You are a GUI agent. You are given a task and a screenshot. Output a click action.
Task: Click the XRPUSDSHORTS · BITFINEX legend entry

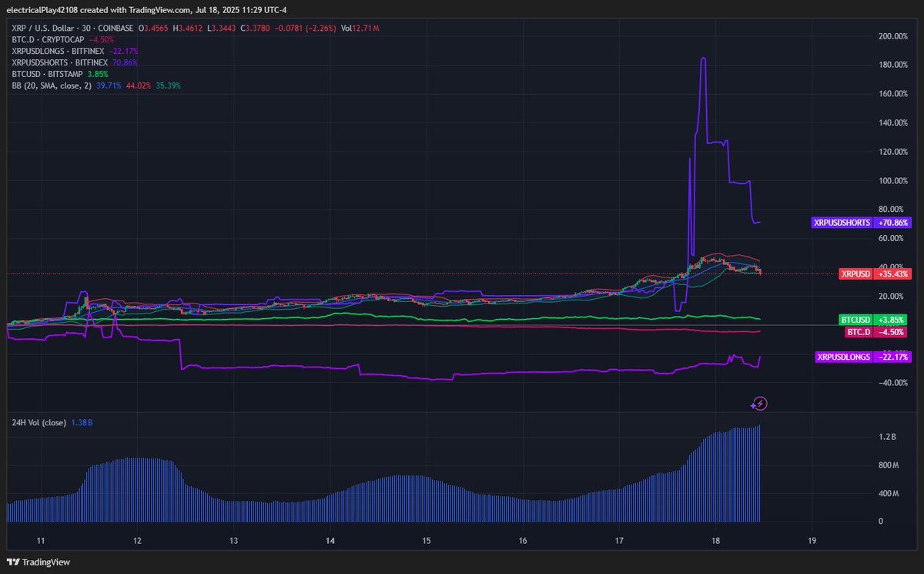(61, 62)
